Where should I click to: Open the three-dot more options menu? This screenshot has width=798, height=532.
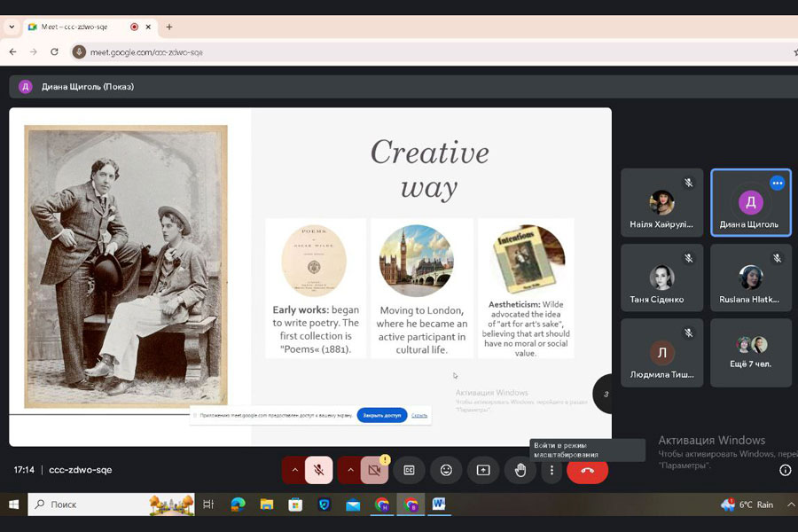[552, 470]
